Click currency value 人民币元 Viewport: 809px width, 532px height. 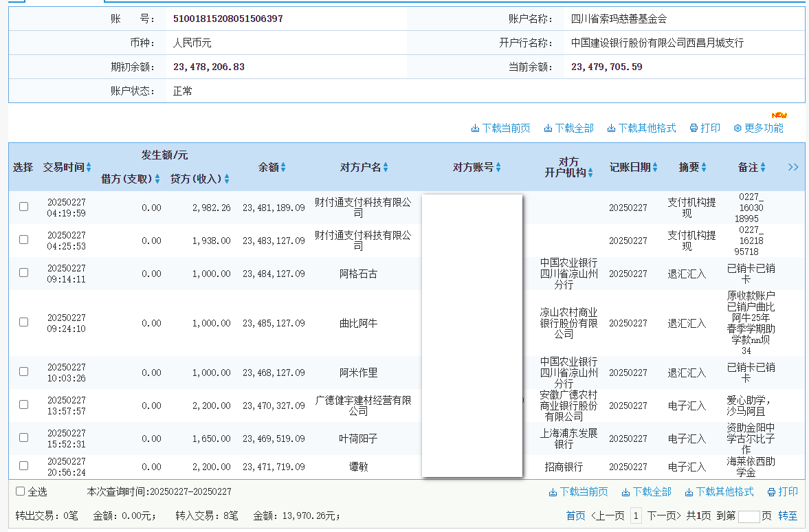click(x=192, y=43)
